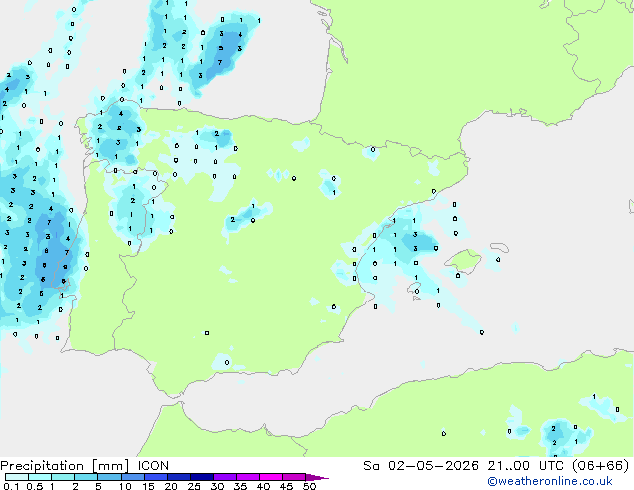Click the 40–45 mm magenta swatch
This screenshot has width=634, height=490.
point(271,477)
